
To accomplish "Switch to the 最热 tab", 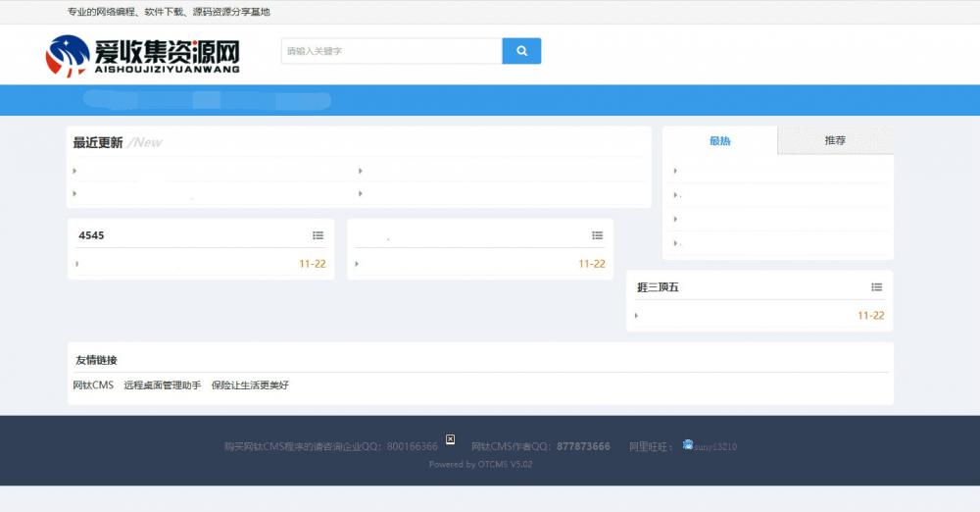I will click(720, 141).
